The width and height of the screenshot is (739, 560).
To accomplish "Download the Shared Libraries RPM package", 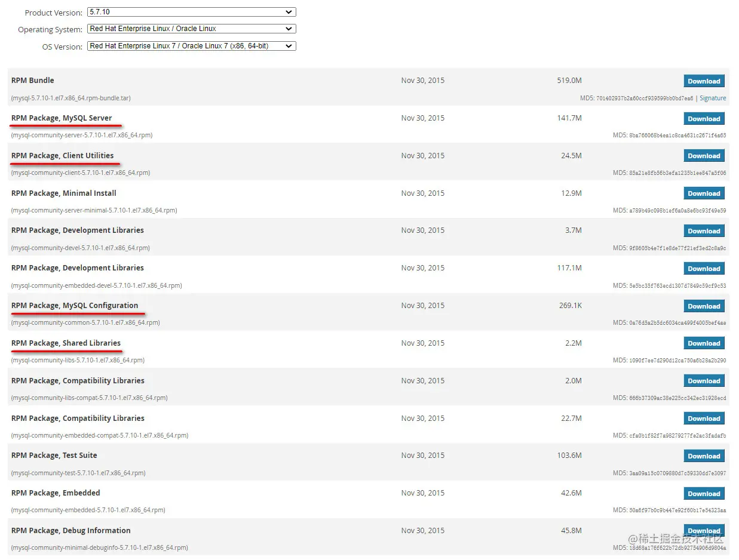I will click(x=704, y=343).
